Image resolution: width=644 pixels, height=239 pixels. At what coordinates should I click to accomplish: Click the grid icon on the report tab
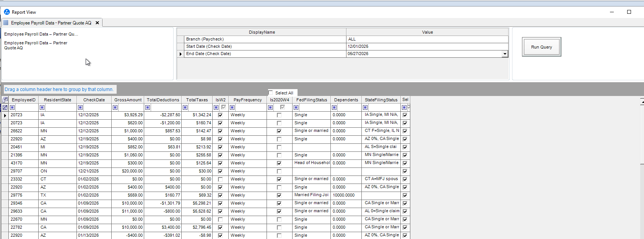pyautogui.click(x=6, y=23)
